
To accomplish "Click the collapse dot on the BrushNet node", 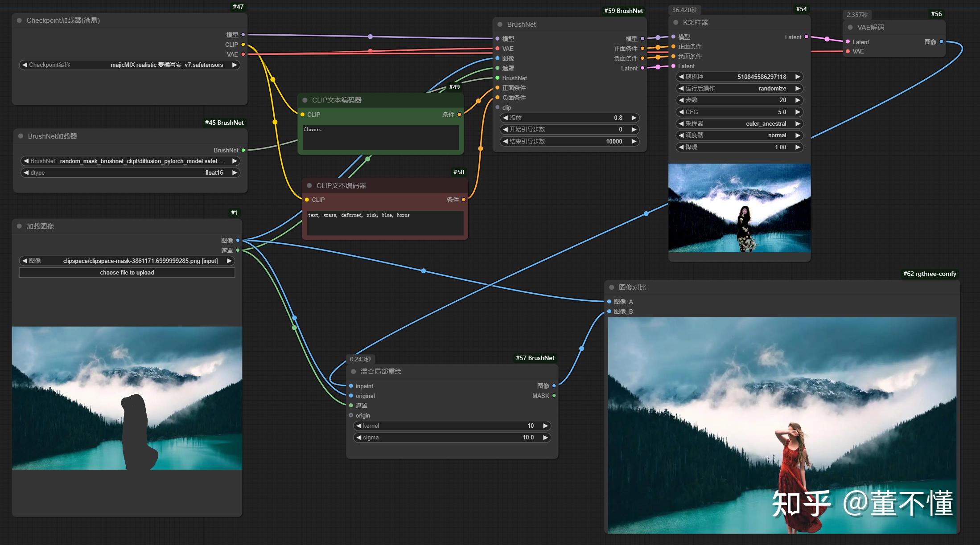I will click(x=500, y=25).
